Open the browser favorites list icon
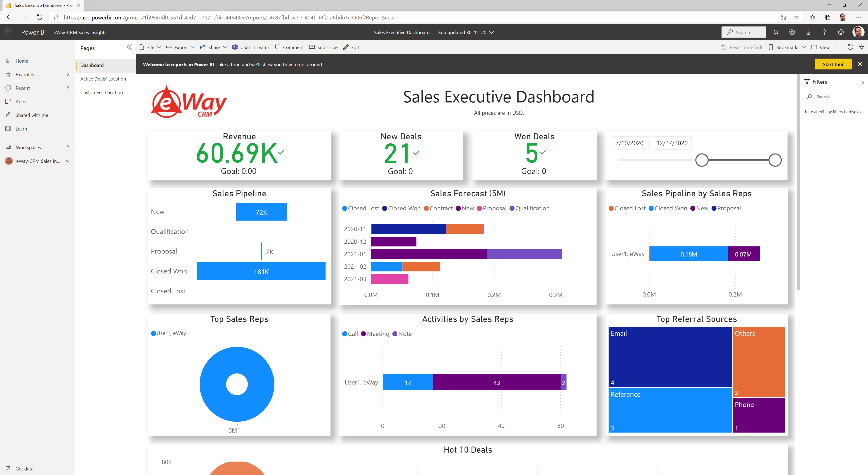This screenshot has width=868, height=475. pos(812,18)
